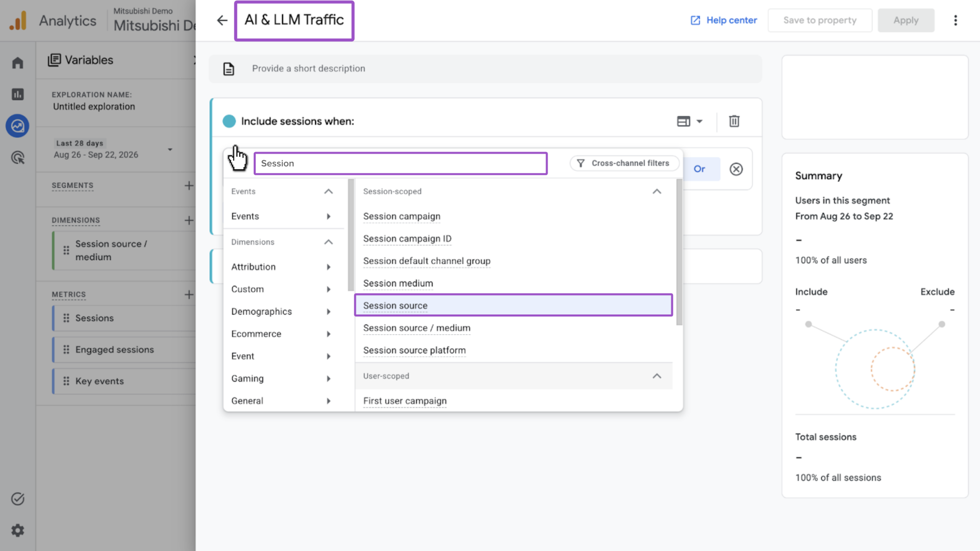This screenshot has width=980, height=551.
Task: Open the Advertising icon in left sidebar
Action: [18, 158]
